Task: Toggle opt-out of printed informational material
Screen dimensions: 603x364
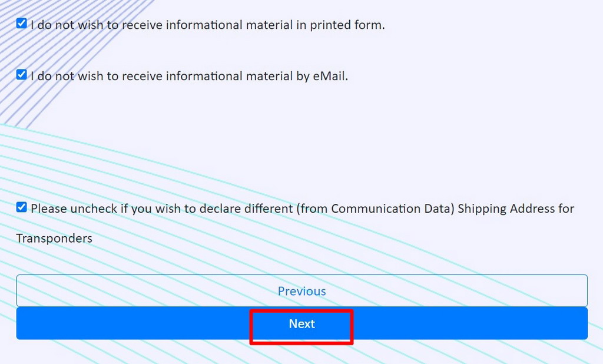Action: (22, 24)
